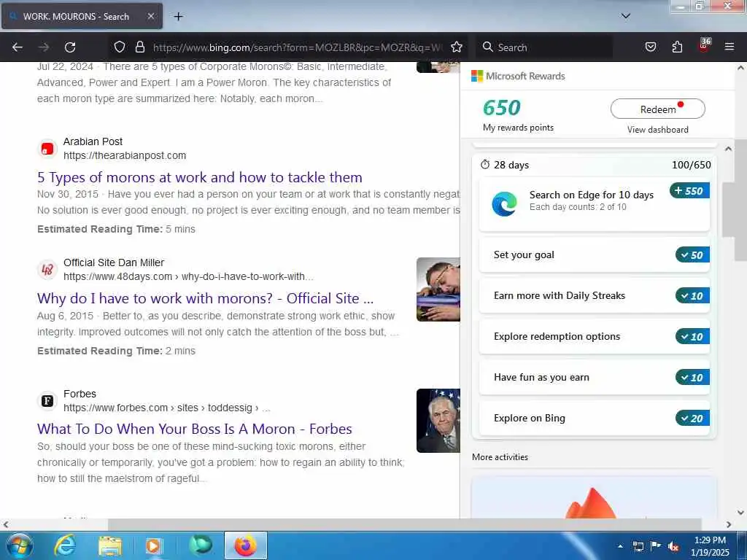Click the flame image under More activities

[x=591, y=502]
